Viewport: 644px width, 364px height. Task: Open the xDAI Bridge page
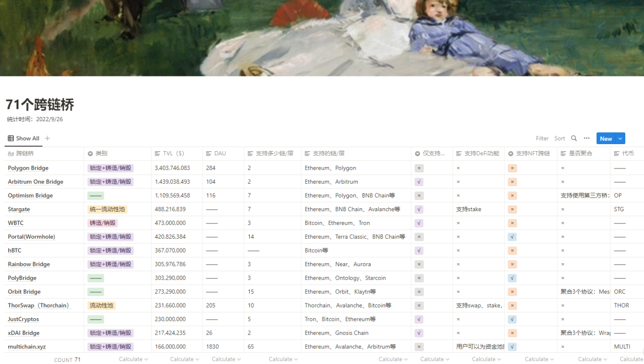23,333
